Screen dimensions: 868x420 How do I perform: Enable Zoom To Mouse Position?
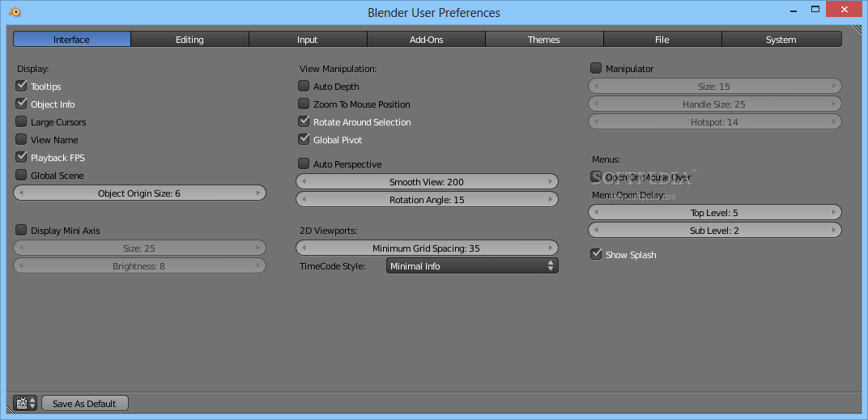[x=304, y=104]
